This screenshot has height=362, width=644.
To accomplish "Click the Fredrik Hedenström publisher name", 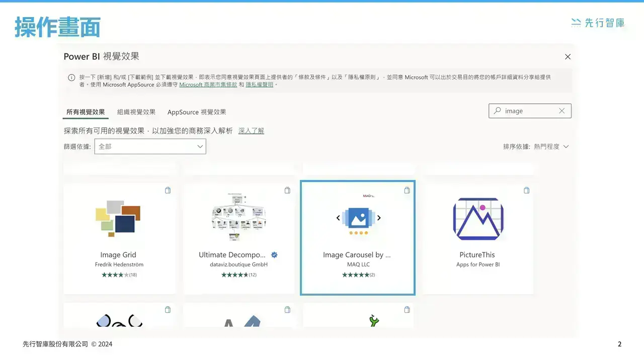I will click(119, 264).
